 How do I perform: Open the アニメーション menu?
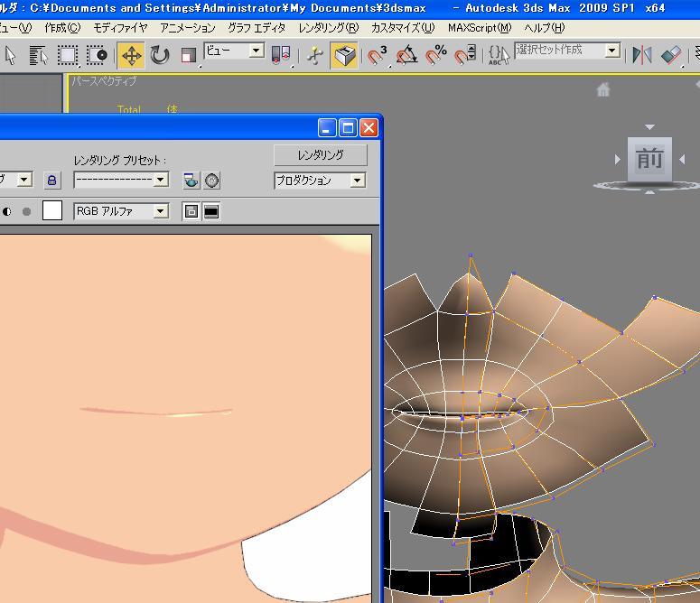(188, 28)
